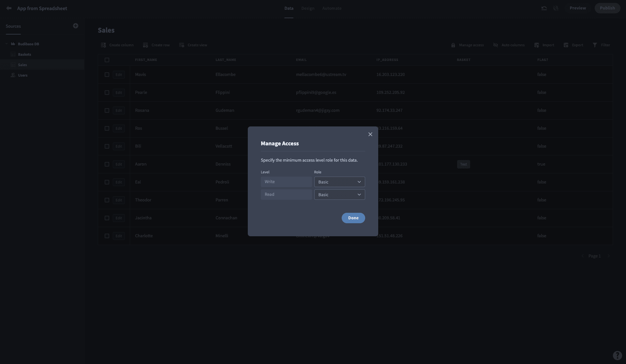This screenshot has height=364, width=626.
Task: Click the Edit button for Jacintha row
Action: 119,218
